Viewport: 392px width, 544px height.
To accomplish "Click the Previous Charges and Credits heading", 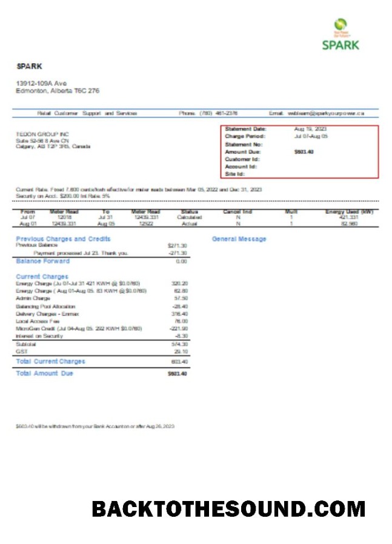I will 63,239.
